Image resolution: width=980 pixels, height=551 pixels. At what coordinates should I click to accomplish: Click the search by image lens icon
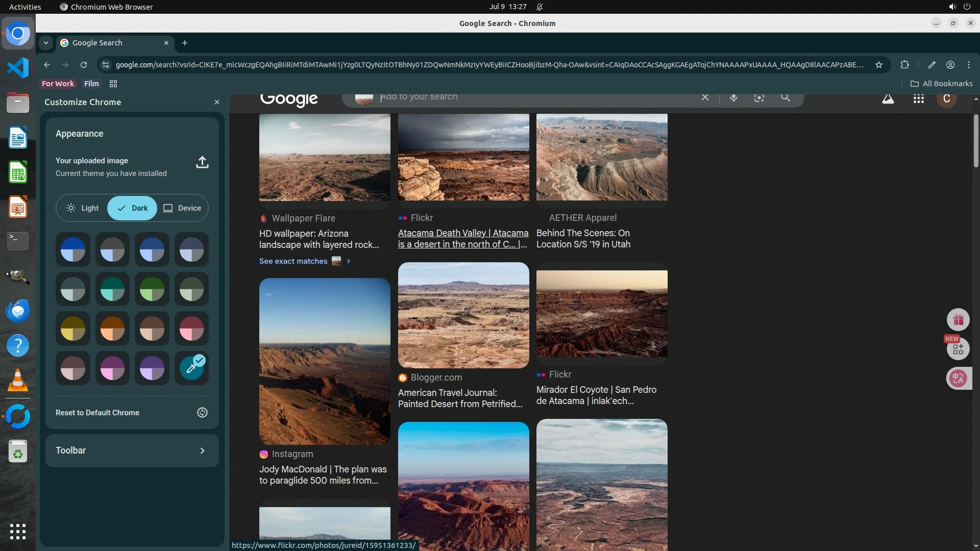tap(759, 97)
